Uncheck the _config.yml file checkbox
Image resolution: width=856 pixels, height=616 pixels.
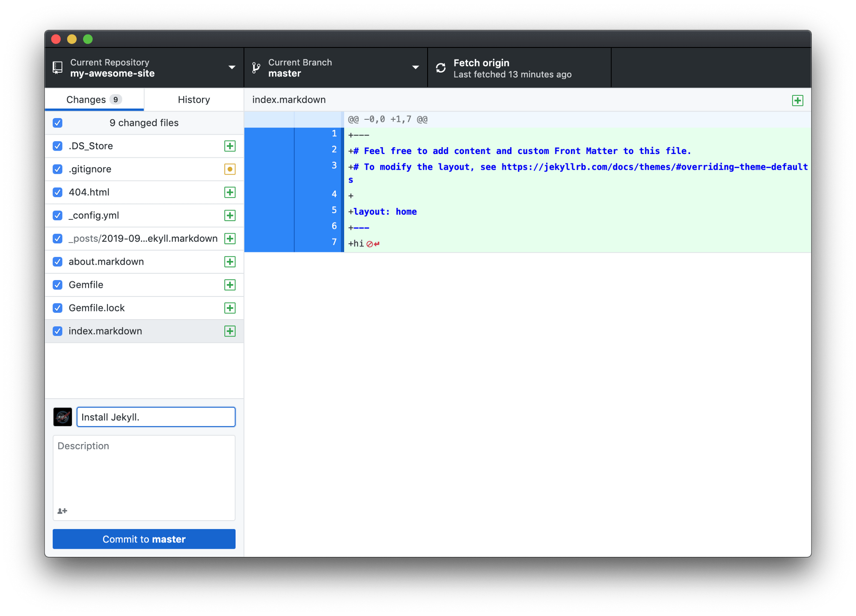[x=57, y=215]
